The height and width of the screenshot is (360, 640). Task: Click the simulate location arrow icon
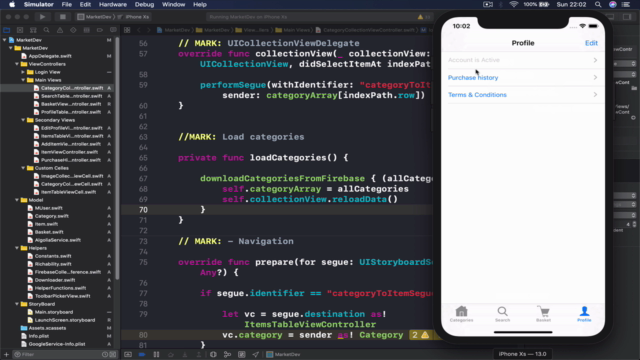(x=256, y=354)
